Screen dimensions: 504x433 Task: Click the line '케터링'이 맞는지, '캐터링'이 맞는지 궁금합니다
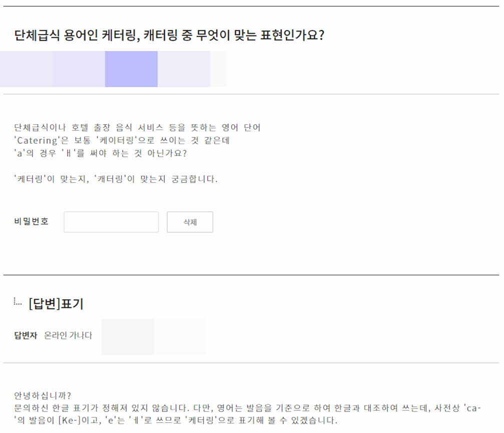point(116,179)
